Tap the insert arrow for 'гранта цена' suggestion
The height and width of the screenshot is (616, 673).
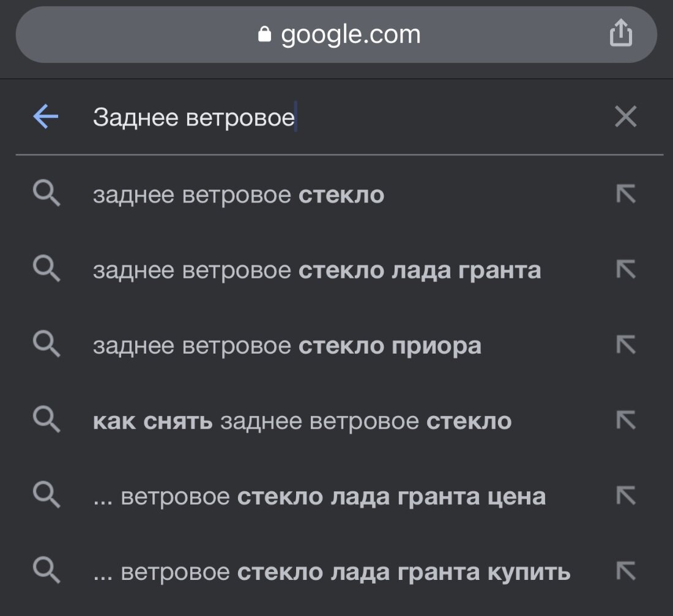point(626,496)
